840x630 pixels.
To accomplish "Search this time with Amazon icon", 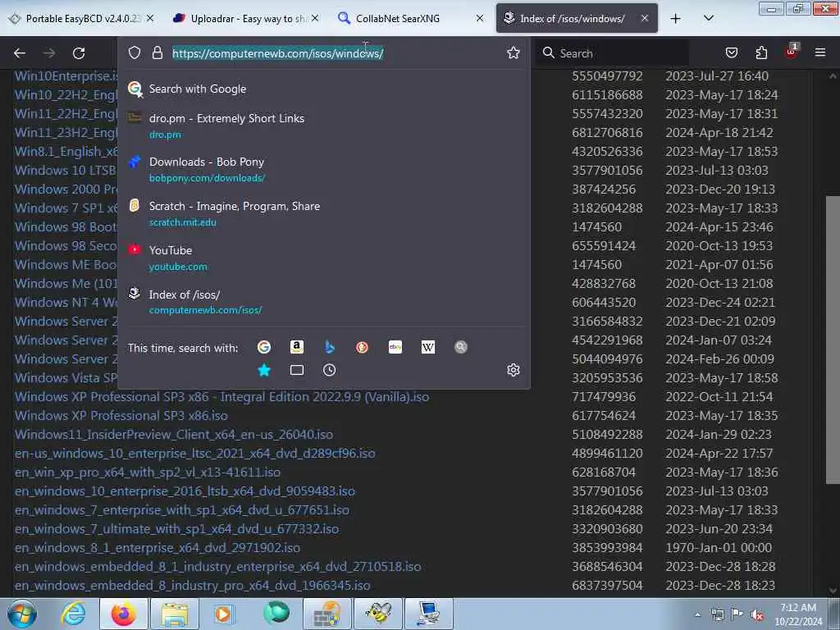I will pyautogui.click(x=297, y=347).
